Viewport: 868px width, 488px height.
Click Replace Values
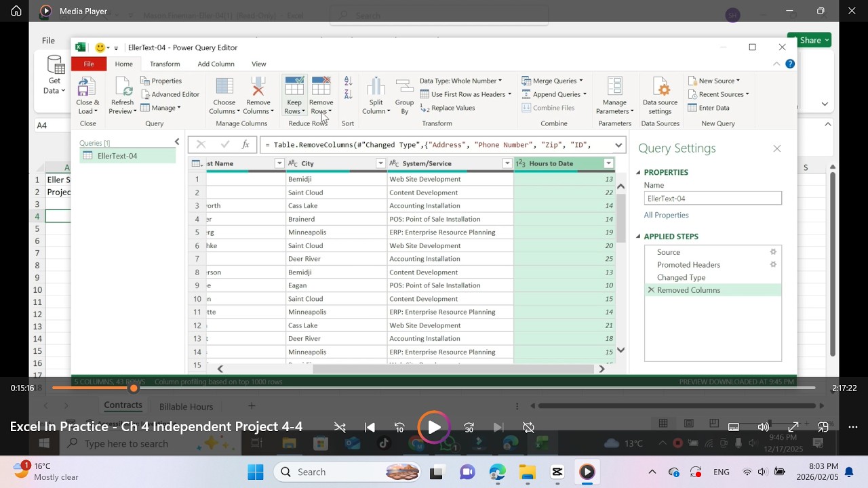[448, 108]
